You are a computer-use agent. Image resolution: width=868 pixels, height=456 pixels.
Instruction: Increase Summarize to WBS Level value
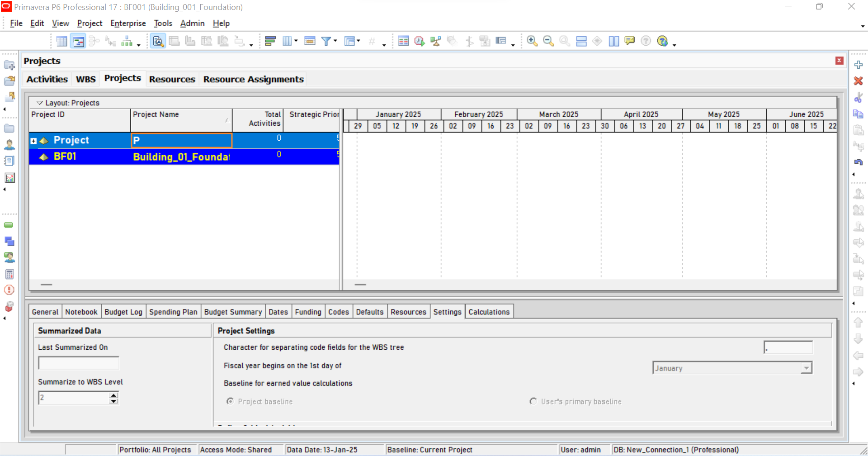click(x=114, y=395)
